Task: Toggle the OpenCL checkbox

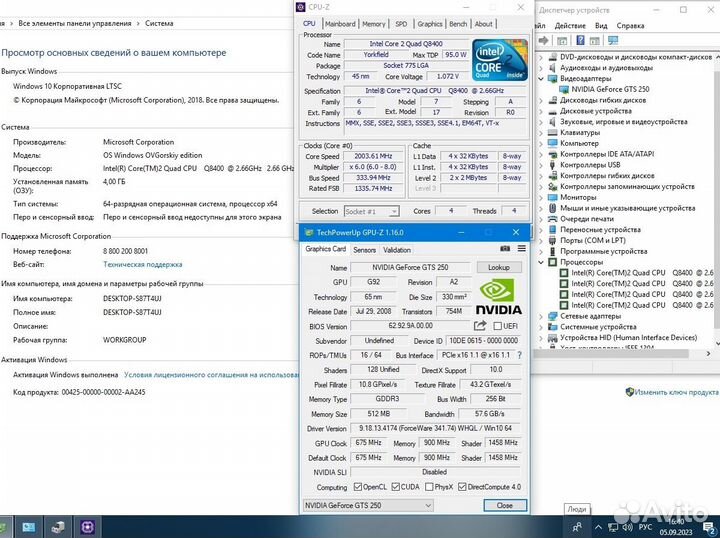Action: point(358,487)
